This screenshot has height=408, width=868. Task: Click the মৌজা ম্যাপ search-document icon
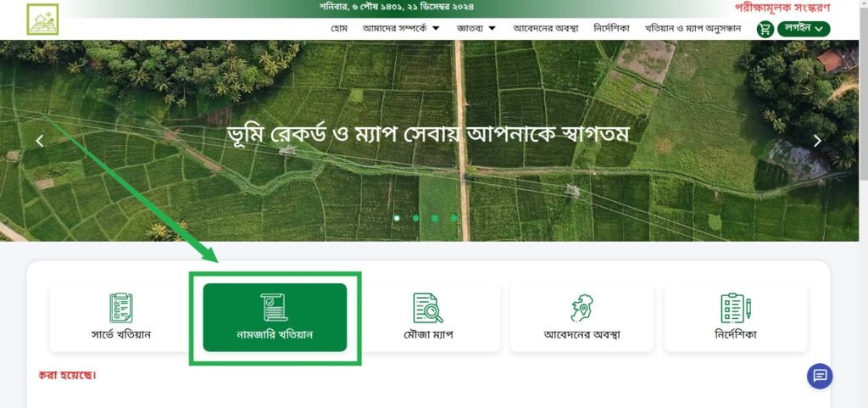(428, 308)
